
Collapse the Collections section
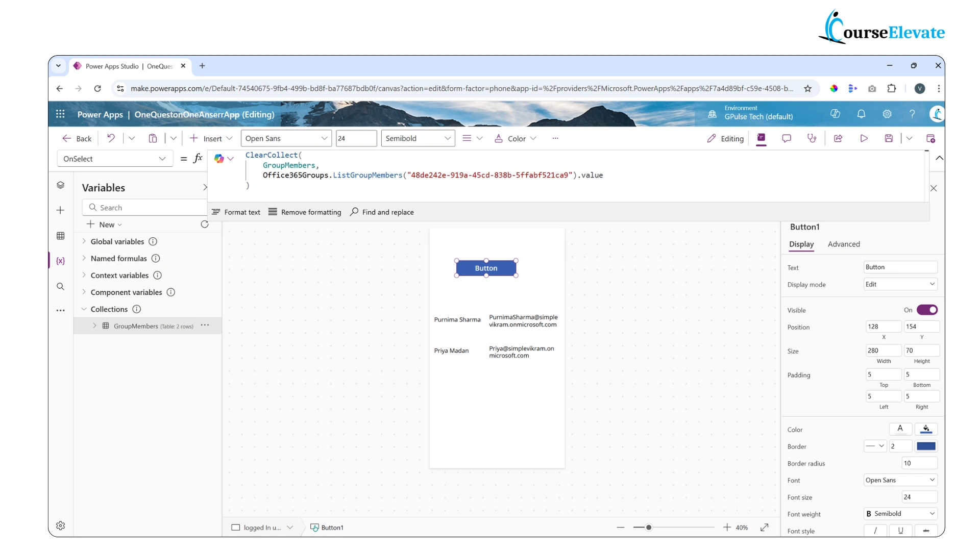pos(84,309)
